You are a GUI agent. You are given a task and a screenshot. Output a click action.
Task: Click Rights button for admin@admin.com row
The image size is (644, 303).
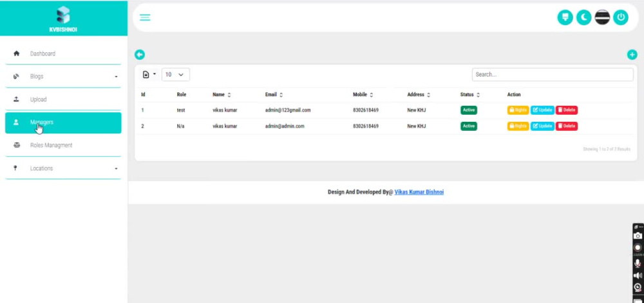[x=518, y=126]
